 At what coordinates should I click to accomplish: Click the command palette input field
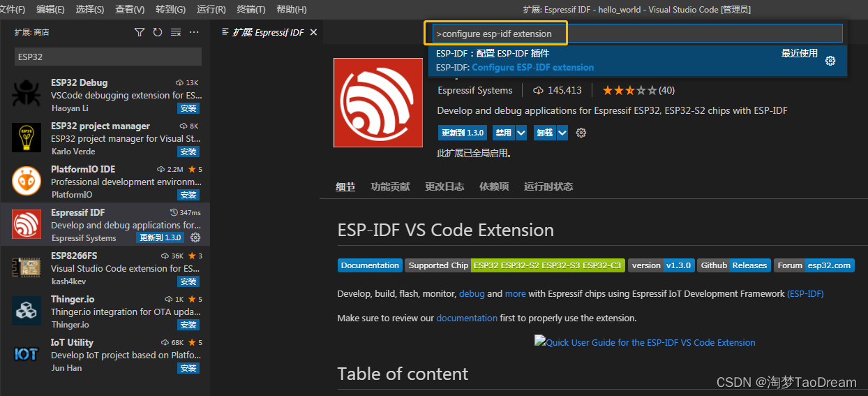point(638,34)
